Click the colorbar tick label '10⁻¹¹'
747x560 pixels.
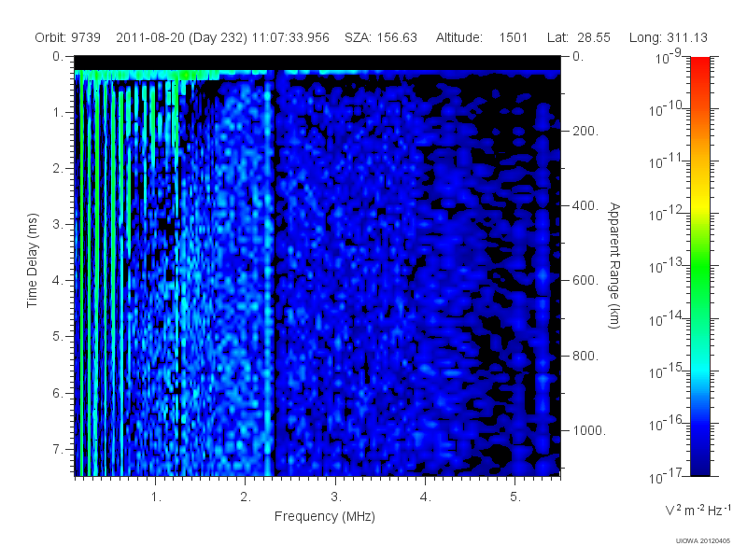pyautogui.click(x=667, y=161)
